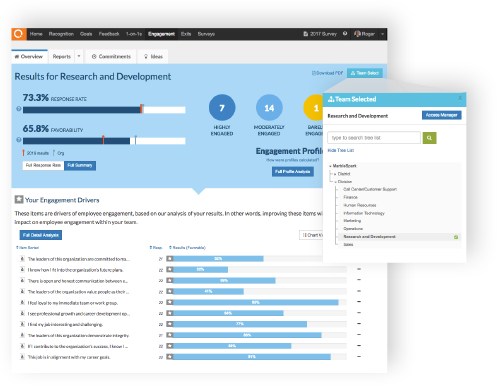Click the Highly Engaged circle showing 7

[x=222, y=108]
